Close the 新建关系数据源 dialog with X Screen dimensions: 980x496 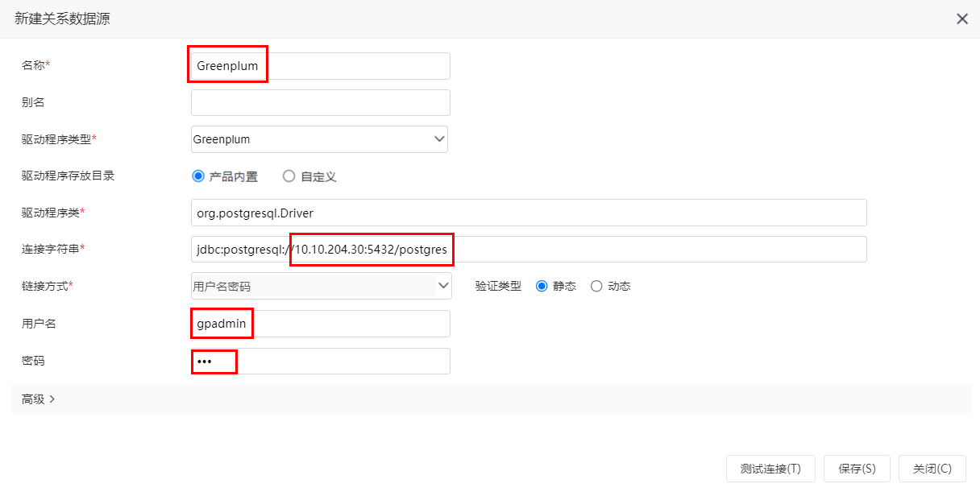(x=962, y=19)
